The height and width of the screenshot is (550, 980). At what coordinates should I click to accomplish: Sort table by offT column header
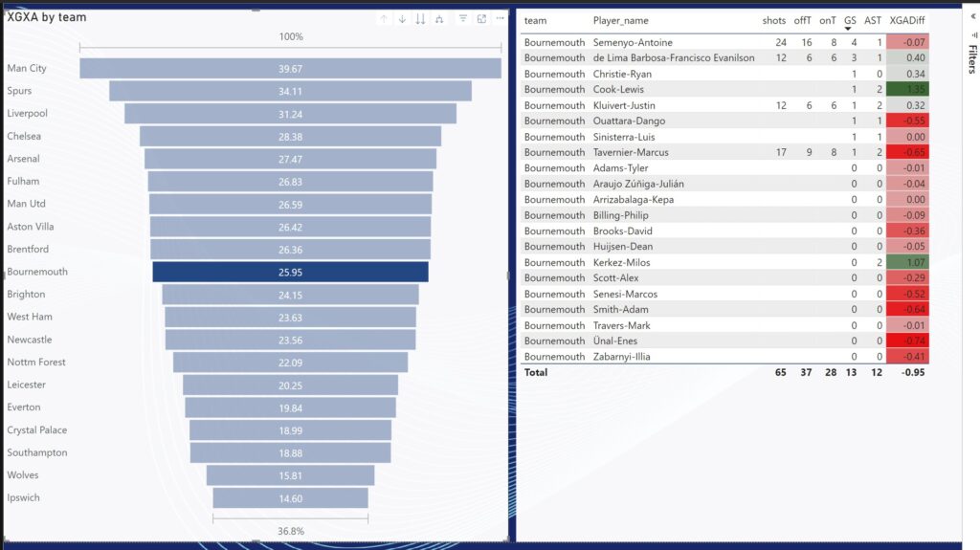[x=803, y=21]
